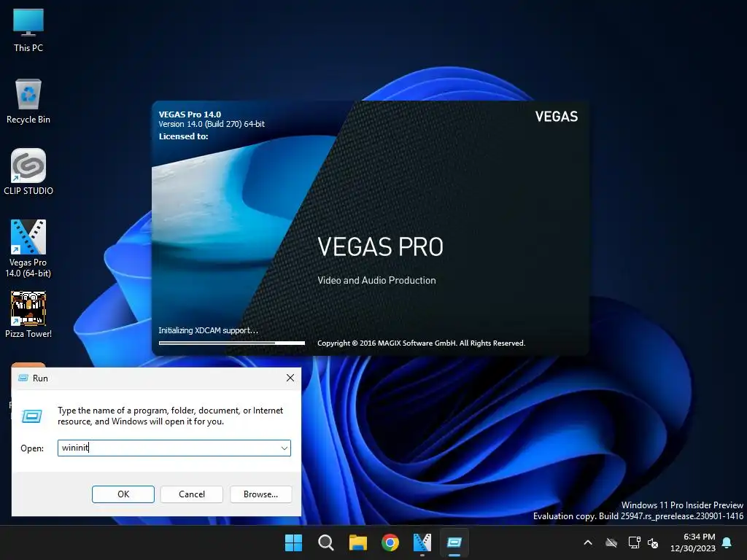Open the This PC desktop icon
The height and width of the screenshot is (560, 747).
[x=28, y=31]
